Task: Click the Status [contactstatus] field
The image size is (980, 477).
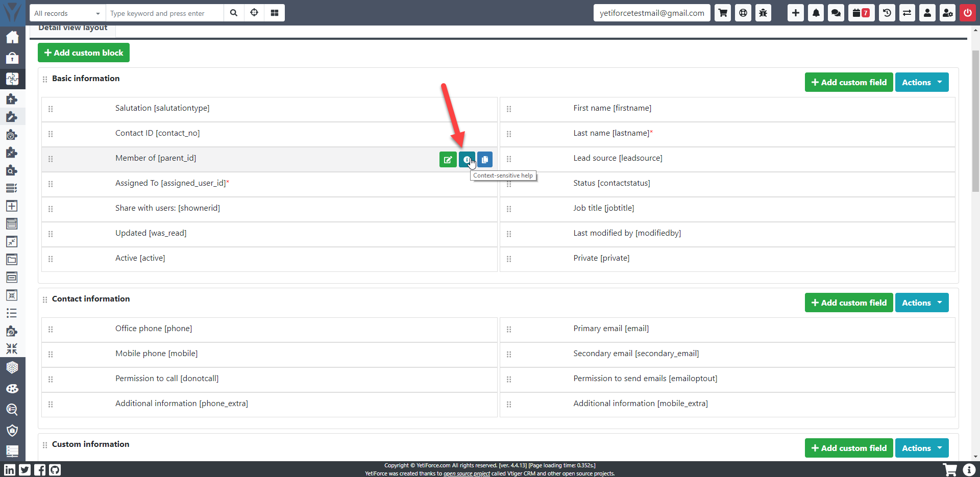Action: tap(727, 184)
